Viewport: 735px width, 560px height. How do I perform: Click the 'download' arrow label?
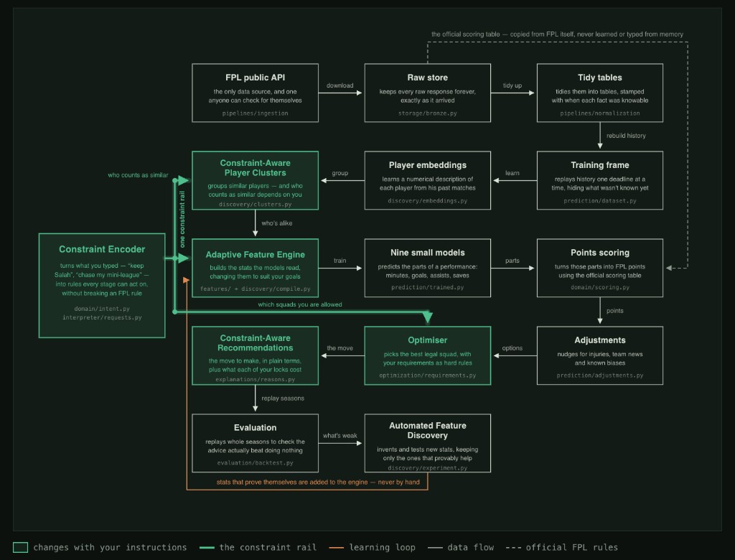[340, 85]
